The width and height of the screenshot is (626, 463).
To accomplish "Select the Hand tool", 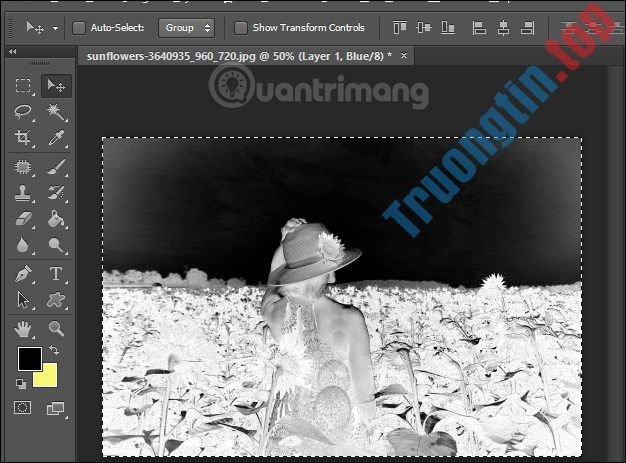I will [23, 329].
